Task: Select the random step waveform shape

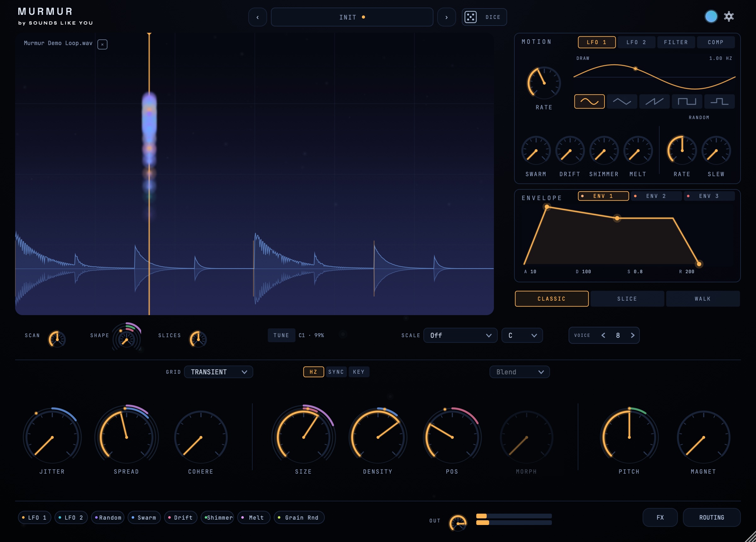Action: 719,101
